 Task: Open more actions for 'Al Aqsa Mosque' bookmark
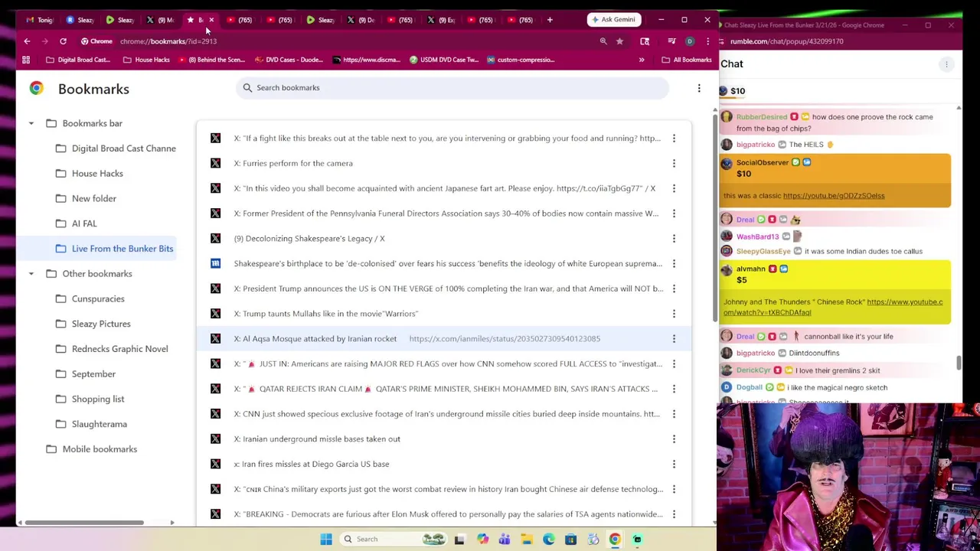[x=674, y=339]
